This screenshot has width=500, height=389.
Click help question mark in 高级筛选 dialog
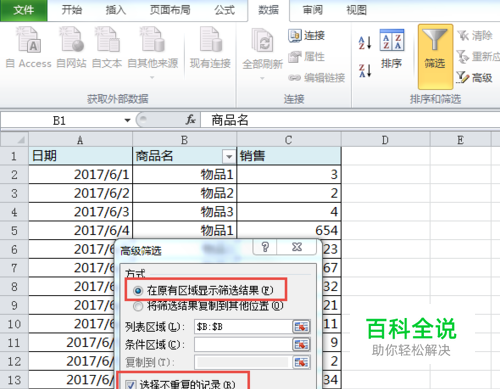(x=265, y=247)
